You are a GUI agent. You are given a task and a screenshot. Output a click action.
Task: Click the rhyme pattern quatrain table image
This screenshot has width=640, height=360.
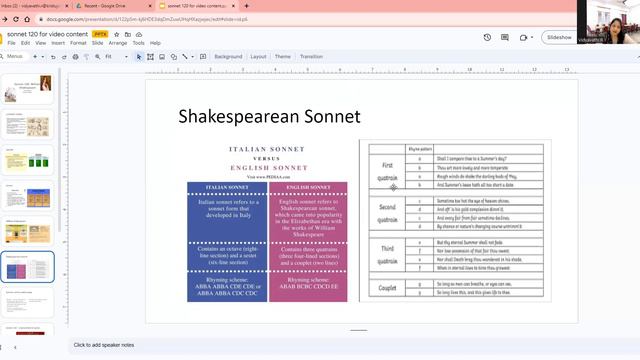coord(456,221)
